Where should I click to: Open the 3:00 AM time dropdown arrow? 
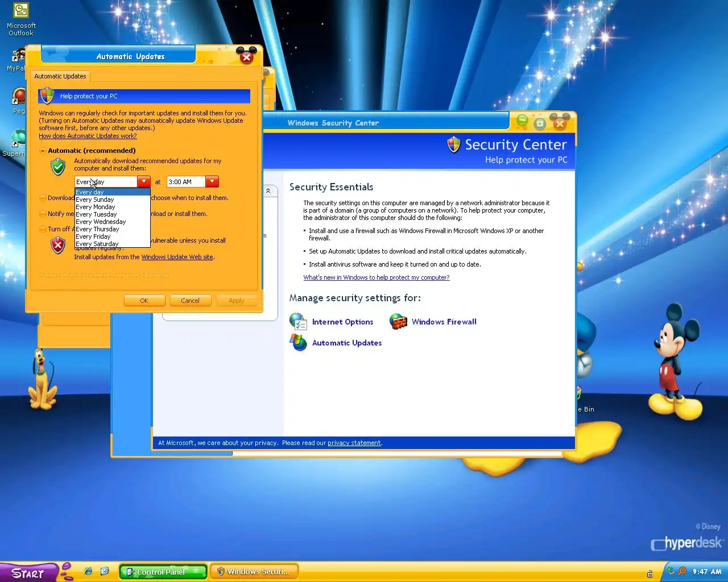[x=212, y=182]
